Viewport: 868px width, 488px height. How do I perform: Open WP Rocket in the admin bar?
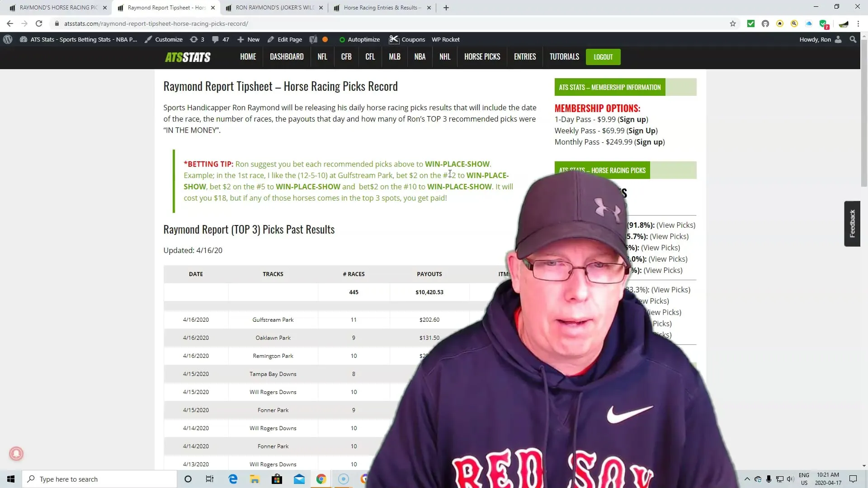pyautogui.click(x=446, y=39)
